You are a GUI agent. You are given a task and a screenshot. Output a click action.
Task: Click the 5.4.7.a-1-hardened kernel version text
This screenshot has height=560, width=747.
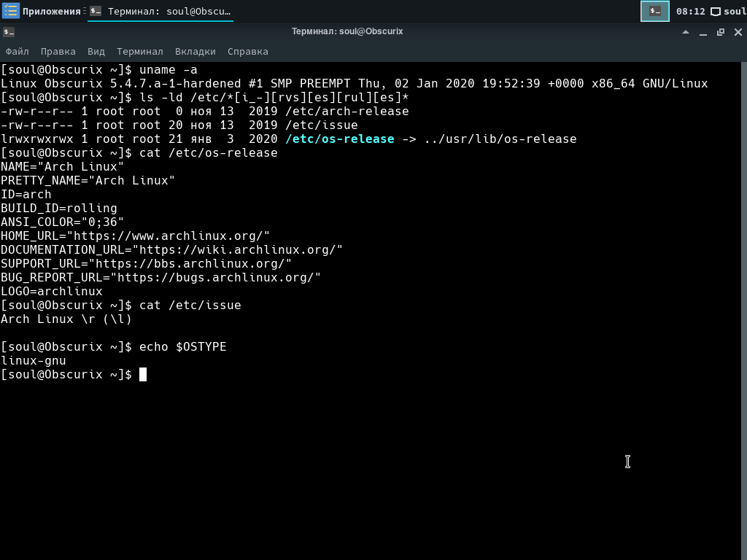tap(175, 84)
